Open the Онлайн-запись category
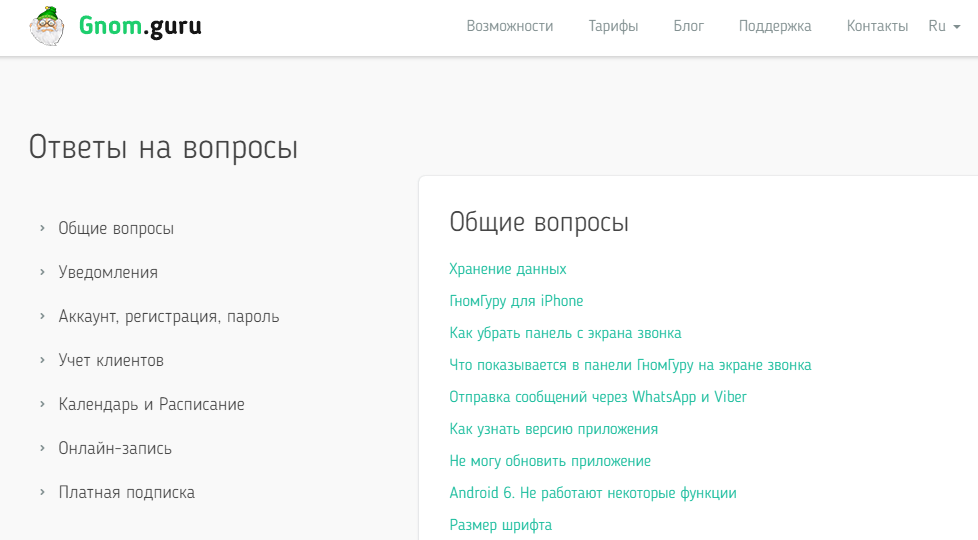This screenshot has height=540, width=978. click(x=115, y=448)
